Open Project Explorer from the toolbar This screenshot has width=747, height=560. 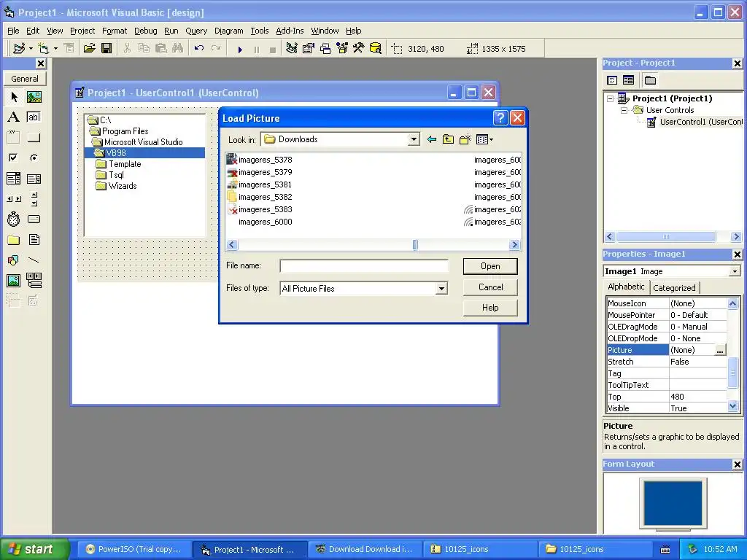[x=292, y=49]
